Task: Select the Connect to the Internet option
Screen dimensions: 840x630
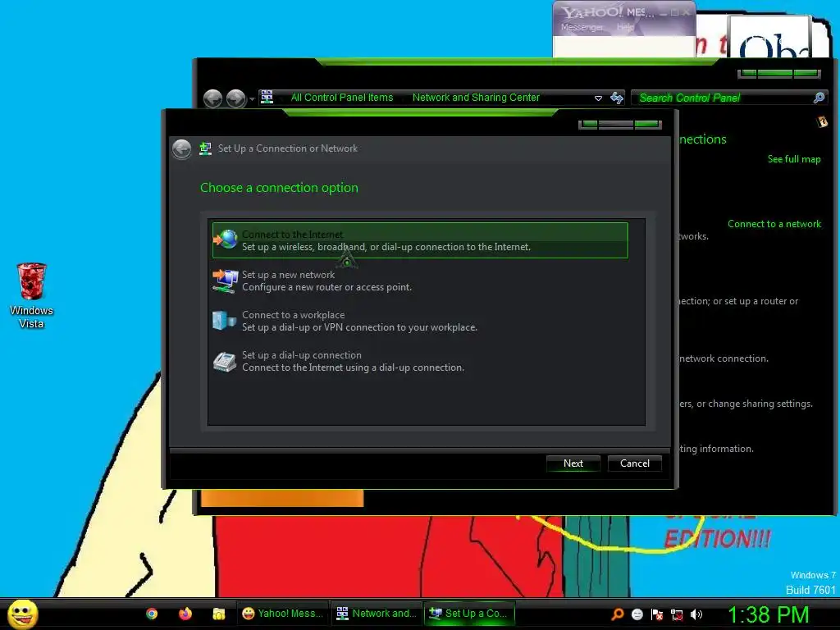Action: [420, 240]
